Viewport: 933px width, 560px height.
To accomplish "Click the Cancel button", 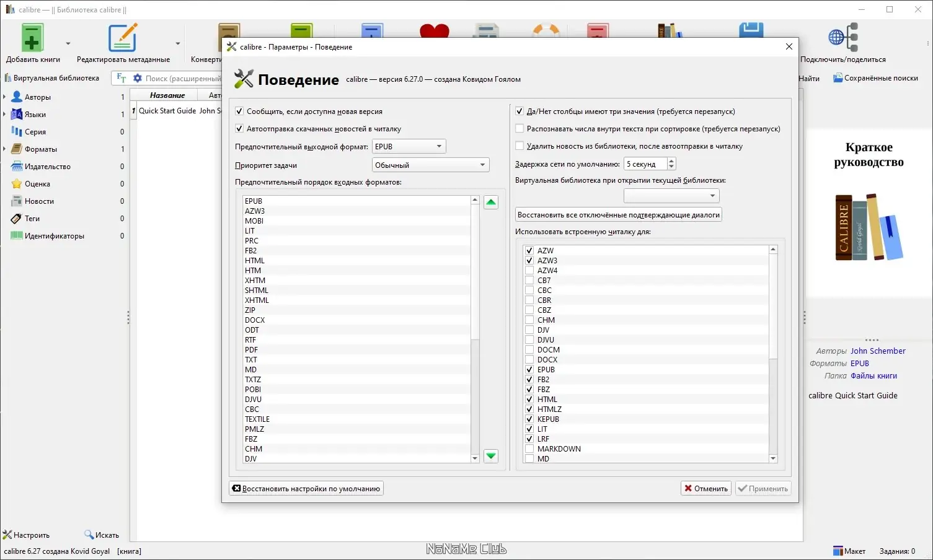I will pyautogui.click(x=705, y=489).
